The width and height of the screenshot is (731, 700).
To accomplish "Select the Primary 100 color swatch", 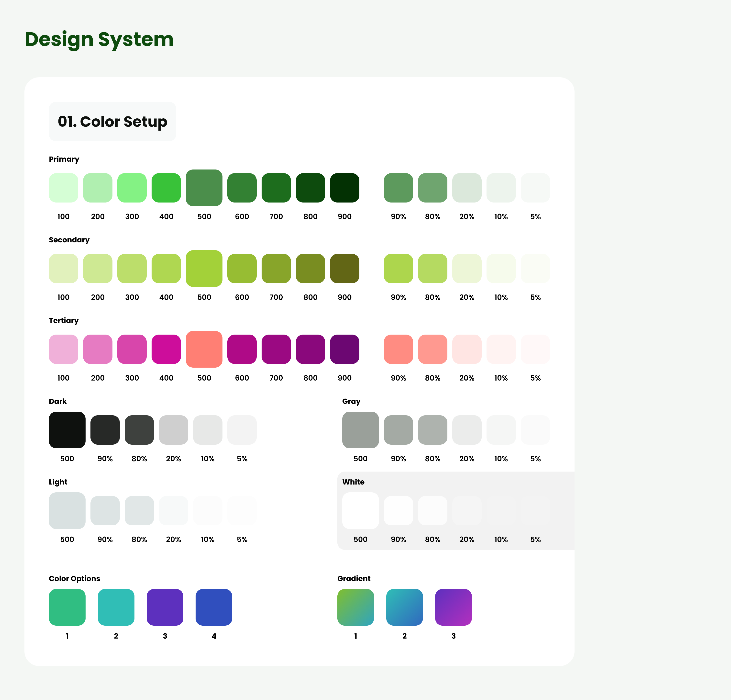I will [x=63, y=188].
